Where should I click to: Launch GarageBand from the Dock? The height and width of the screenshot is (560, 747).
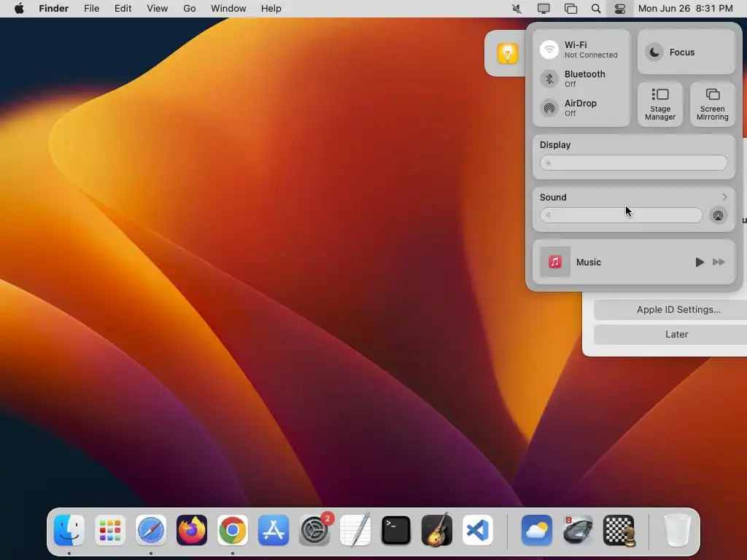(x=437, y=529)
